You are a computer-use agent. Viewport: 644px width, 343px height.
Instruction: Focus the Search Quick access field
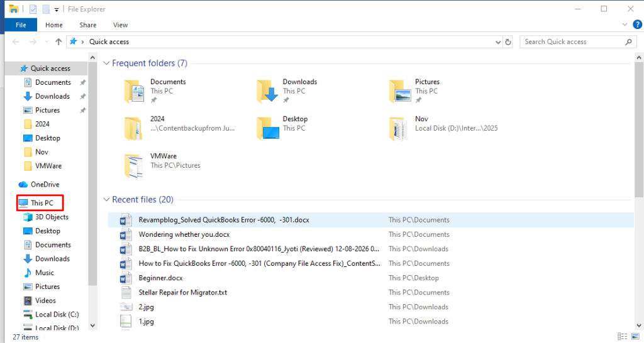point(579,42)
